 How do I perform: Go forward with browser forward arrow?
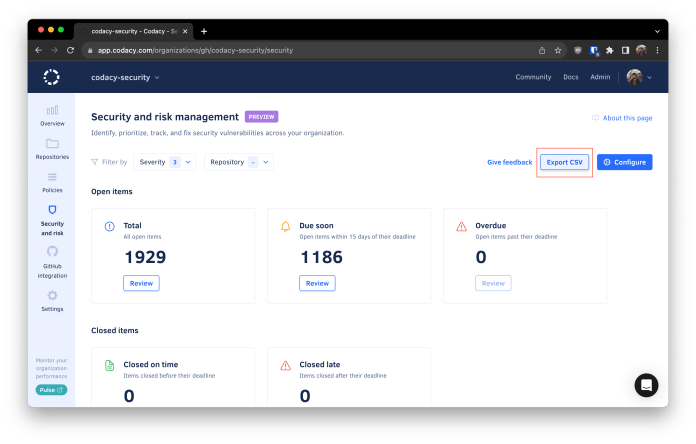coord(54,50)
